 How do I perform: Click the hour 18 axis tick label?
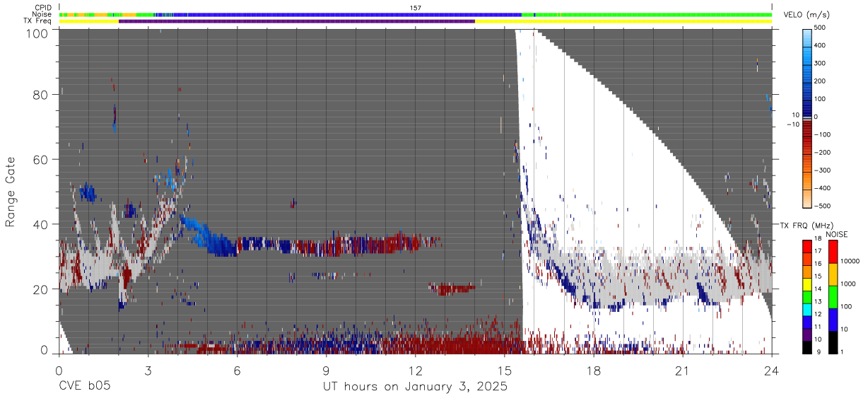tap(594, 370)
